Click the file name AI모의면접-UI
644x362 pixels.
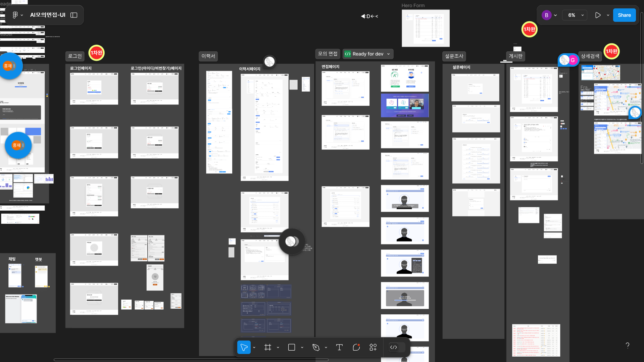point(48,15)
